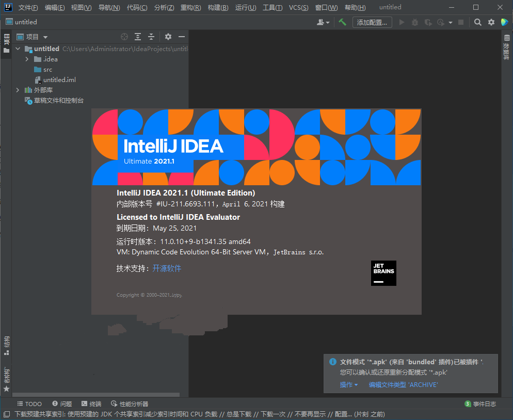
Task: Open the 分析(Z) menu
Action: pos(164,8)
